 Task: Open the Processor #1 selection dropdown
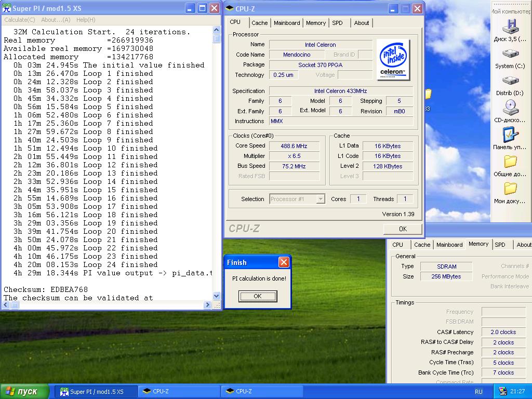point(297,199)
